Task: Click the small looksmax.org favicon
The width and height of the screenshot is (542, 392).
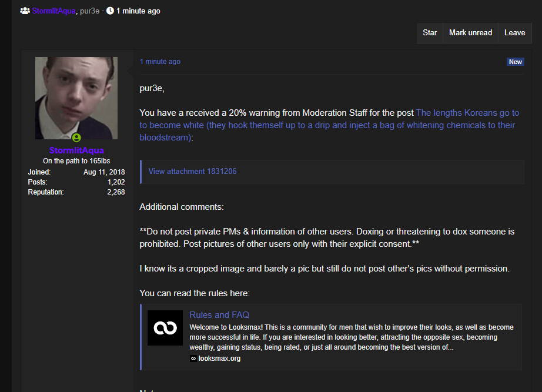Action: (x=193, y=359)
